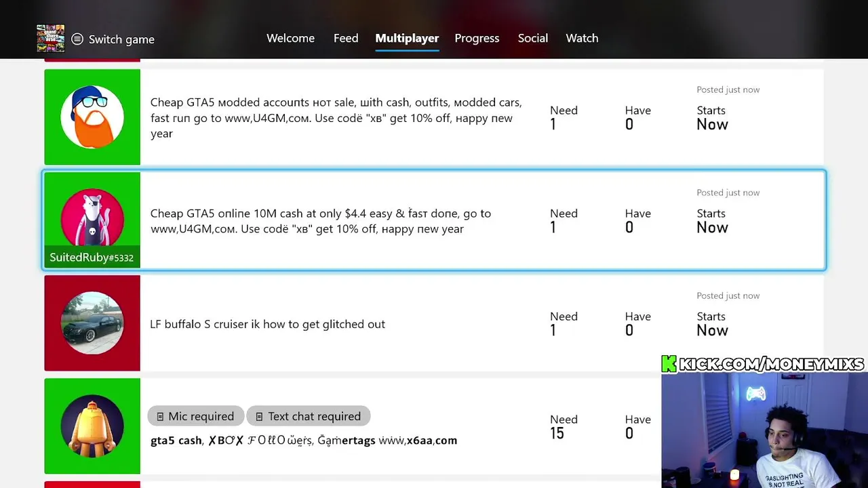
Task: Click Have 0 on the modded accounts post
Action: (637, 118)
